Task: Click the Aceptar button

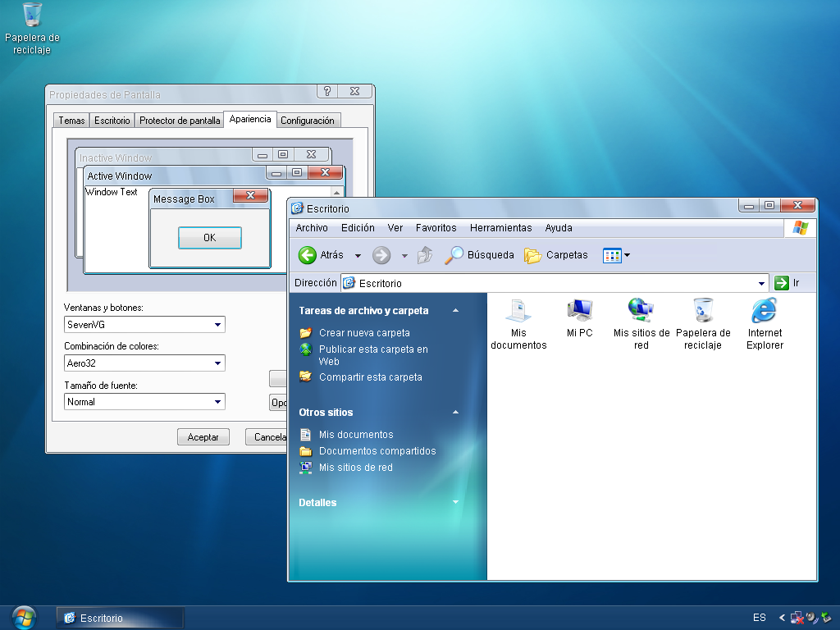Action: (x=203, y=437)
